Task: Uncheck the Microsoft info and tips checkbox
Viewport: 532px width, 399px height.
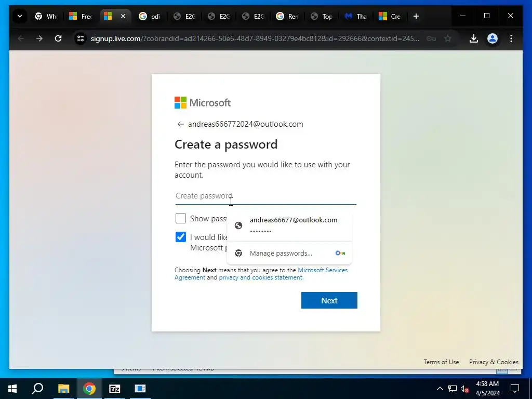Action: pos(180,237)
